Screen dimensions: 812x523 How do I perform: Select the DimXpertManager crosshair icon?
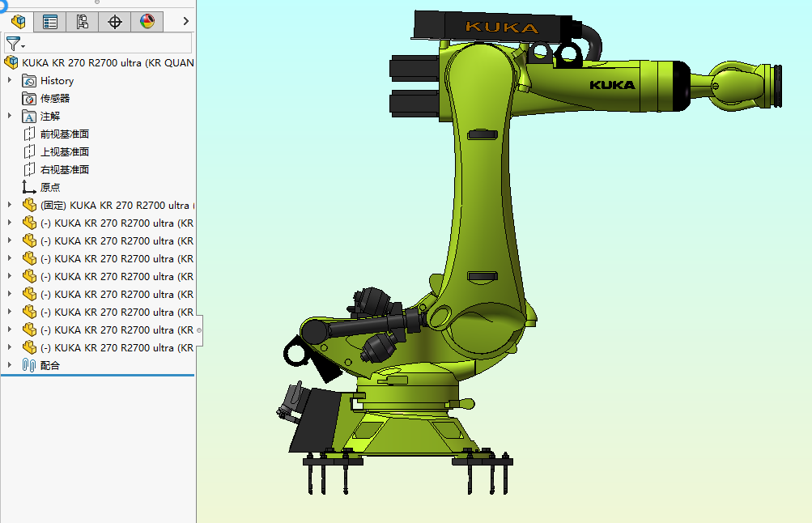tap(114, 21)
